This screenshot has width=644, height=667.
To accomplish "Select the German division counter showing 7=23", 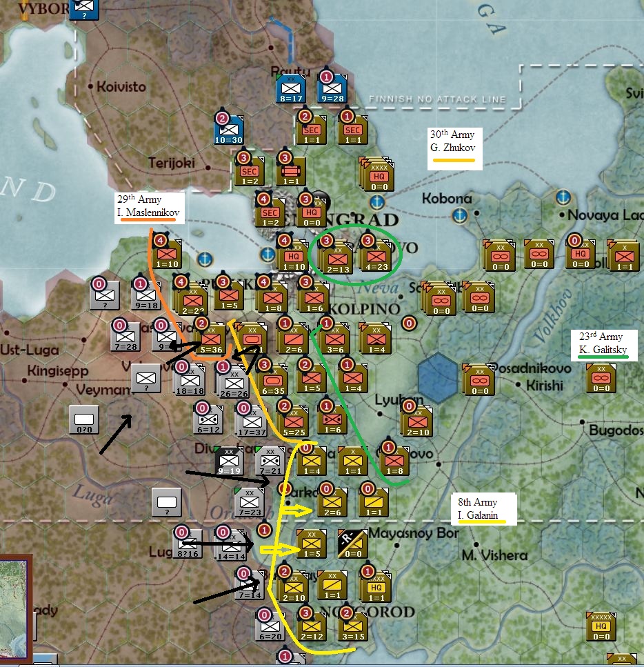I will tap(250, 503).
